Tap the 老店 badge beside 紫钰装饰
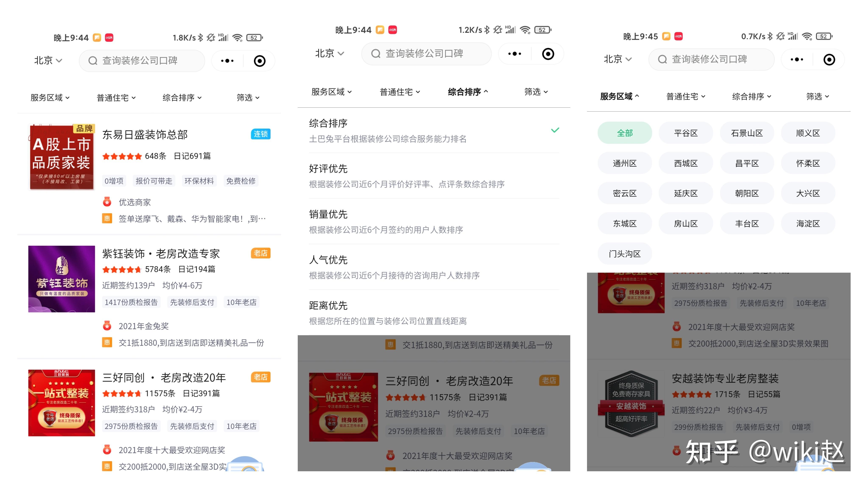Image resolution: width=868 pixels, height=488 pixels. pyautogui.click(x=260, y=253)
